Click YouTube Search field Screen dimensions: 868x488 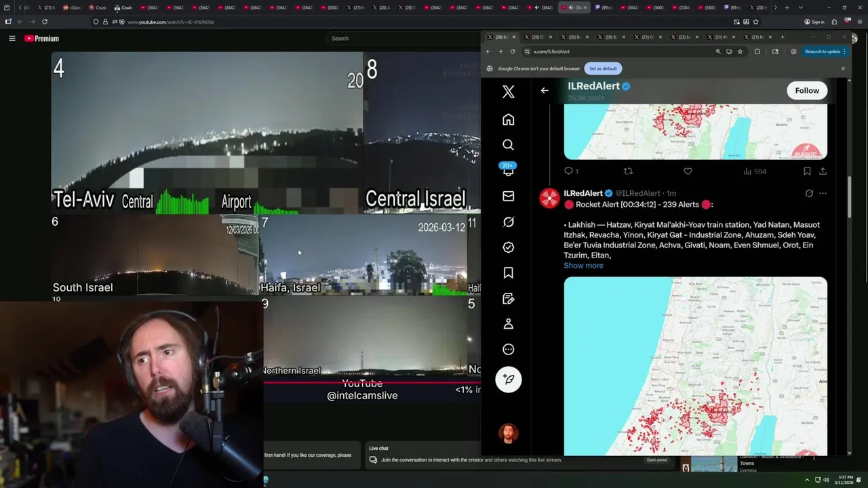pos(403,39)
